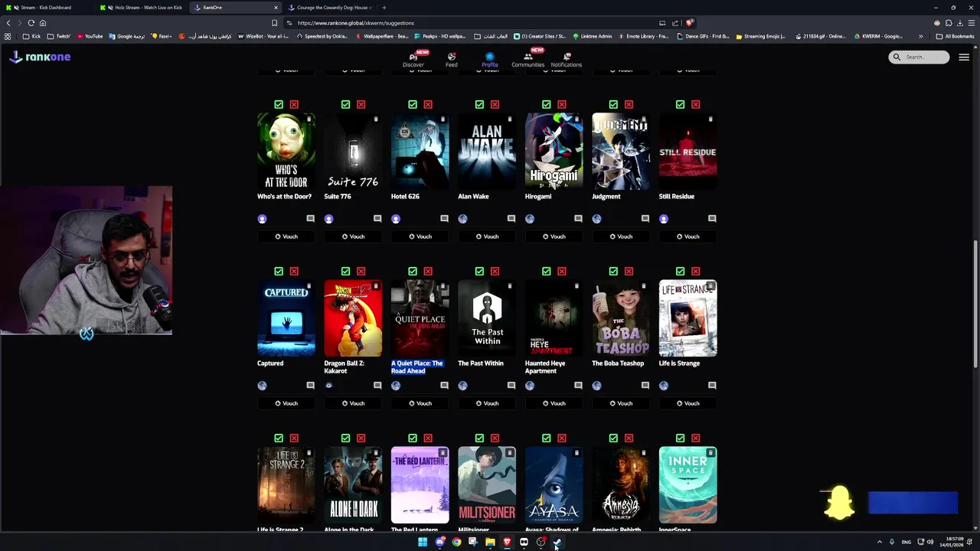Open the Discover page
Image resolution: width=980 pixels, height=551 pixels.
click(413, 60)
